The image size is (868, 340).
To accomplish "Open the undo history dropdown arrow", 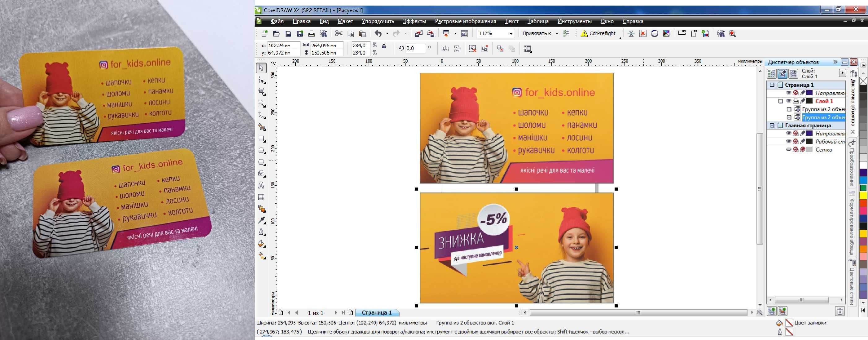I will coord(387,33).
